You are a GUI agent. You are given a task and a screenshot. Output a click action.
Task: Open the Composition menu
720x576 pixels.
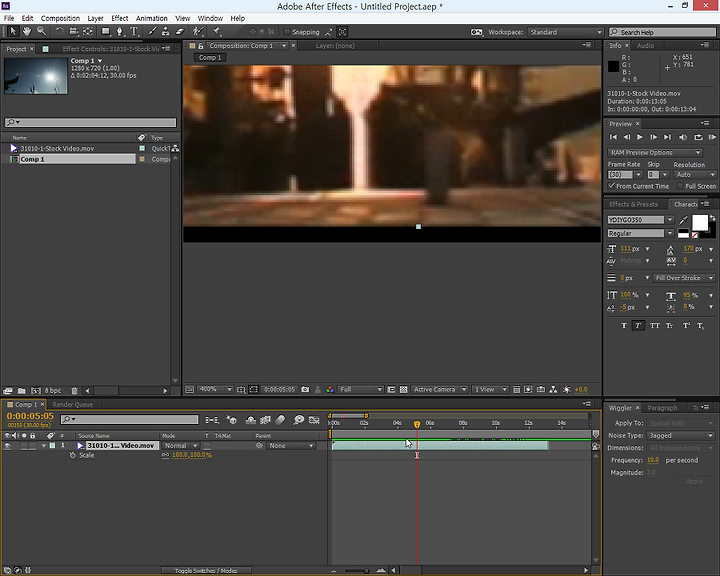click(60, 18)
